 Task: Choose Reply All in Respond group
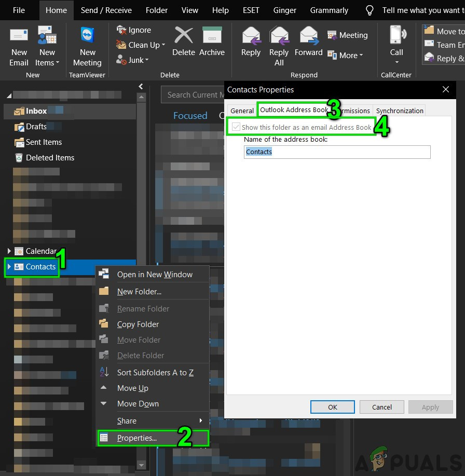pyautogui.click(x=279, y=47)
